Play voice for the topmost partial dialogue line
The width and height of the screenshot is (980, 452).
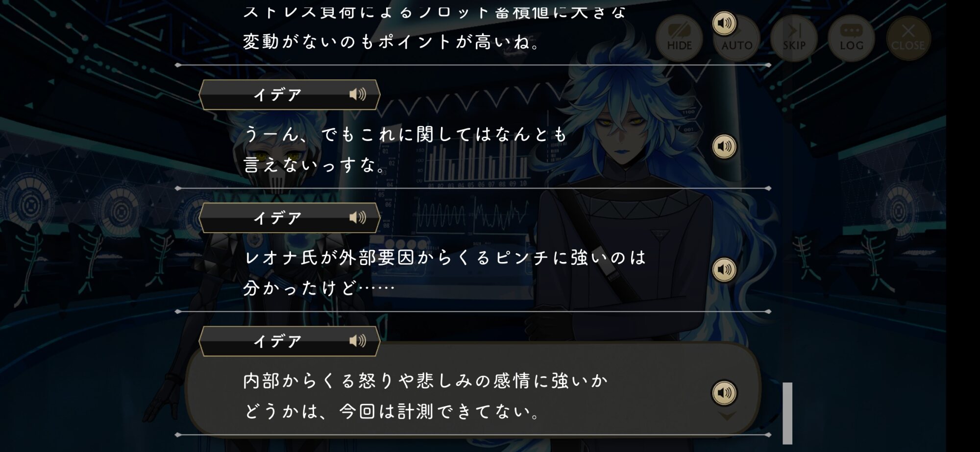pyautogui.click(x=724, y=23)
